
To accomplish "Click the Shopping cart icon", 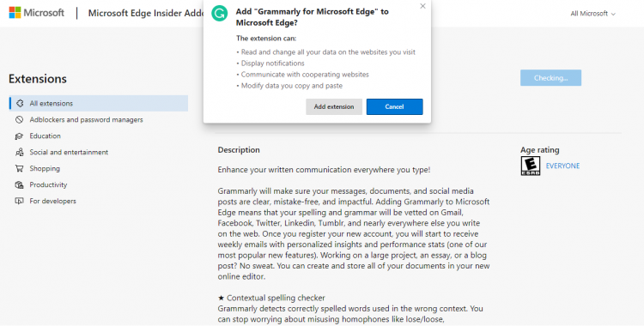I will coord(19,168).
